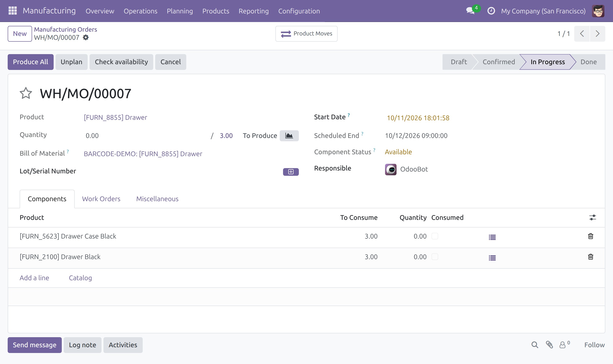The width and height of the screenshot is (613, 364).
Task: Open the forecast chart icon next to To Produce
Action: pyautogui.click(x=289, y=136)
